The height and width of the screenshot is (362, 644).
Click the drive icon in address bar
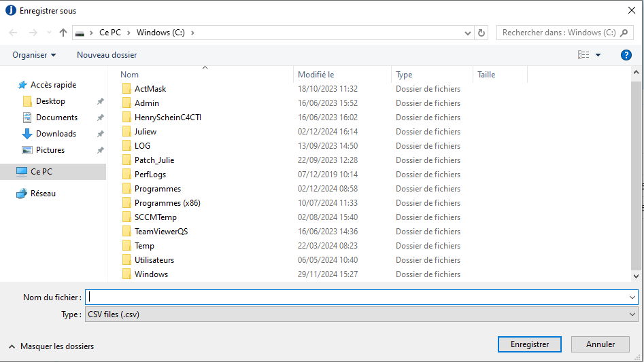point(80,33)
